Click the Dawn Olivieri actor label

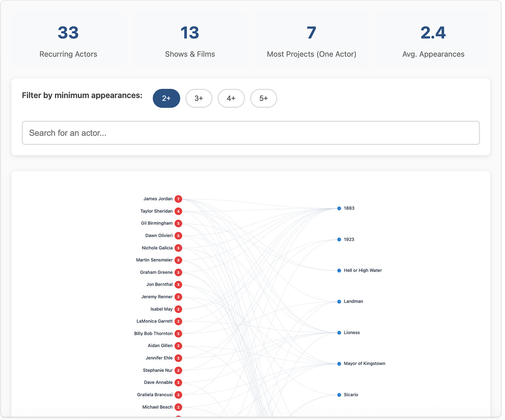[159, 236]
